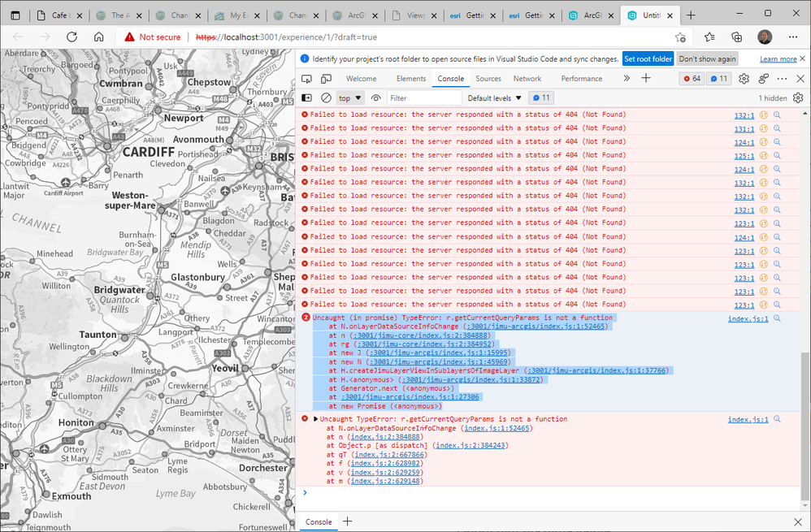The width and height of the screenshot is (811, 532).
Task: Open the Default levels dropdown
Action: point(494,97)
